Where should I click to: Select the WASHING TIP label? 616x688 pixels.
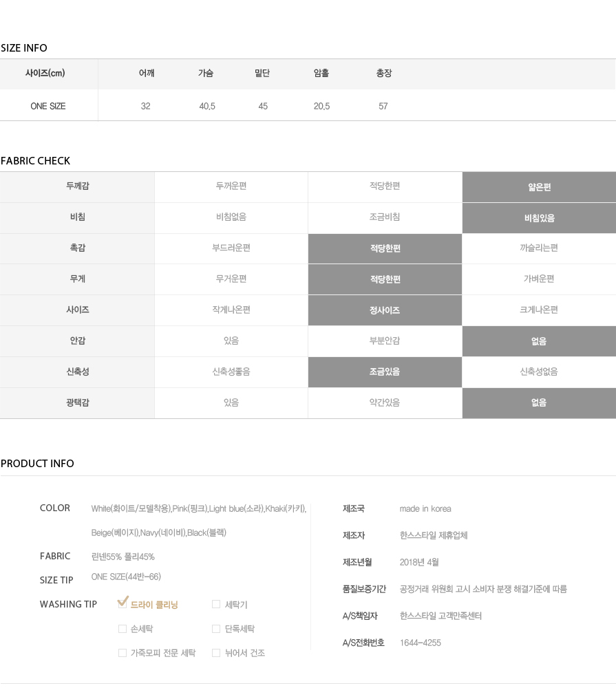click(68, 604)
